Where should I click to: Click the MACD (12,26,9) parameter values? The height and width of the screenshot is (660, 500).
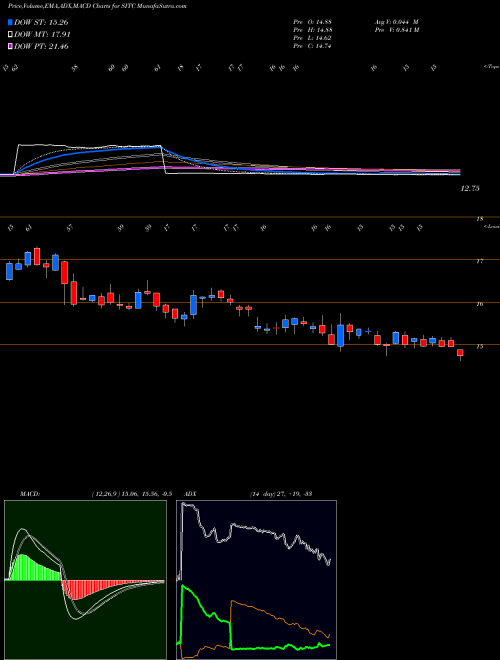(x=131, y=494)
